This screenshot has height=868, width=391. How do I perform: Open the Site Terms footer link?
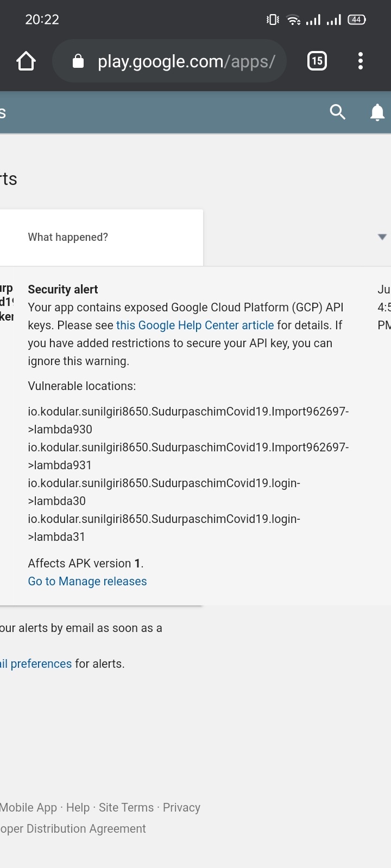click(126, 808)
